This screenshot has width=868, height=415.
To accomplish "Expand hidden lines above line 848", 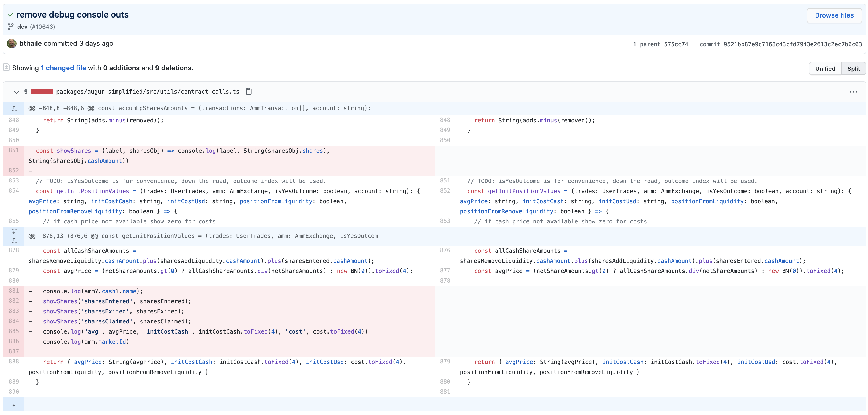I will [x=14, y=108].
